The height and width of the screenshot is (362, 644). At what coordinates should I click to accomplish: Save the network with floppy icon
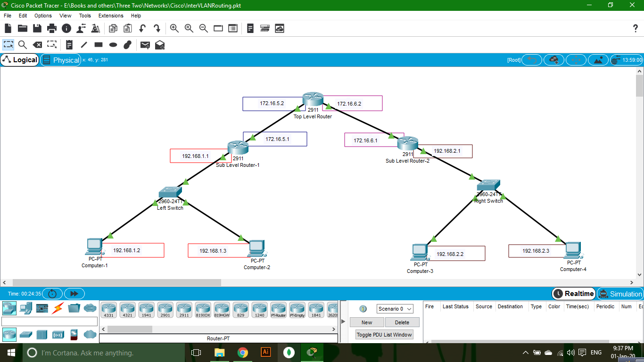tap(37, 28)
